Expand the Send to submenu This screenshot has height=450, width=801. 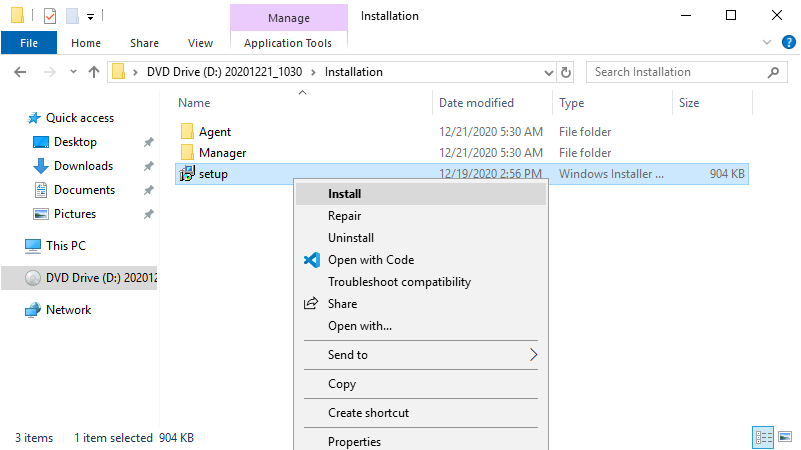[533, 355]
